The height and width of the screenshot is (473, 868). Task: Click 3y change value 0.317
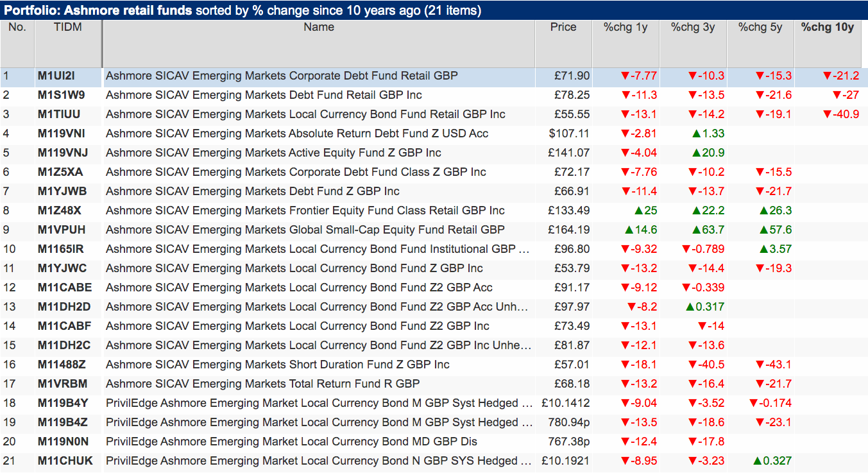[705, 307]
